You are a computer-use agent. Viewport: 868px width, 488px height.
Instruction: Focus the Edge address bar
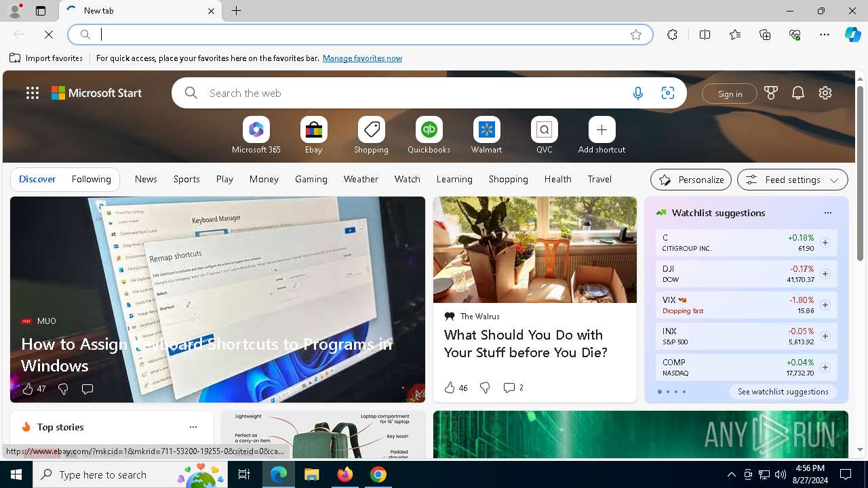[359, 35]
